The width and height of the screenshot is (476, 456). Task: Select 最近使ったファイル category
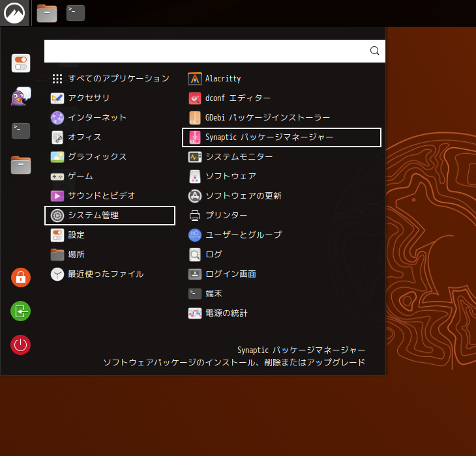[x=110, y=274]
